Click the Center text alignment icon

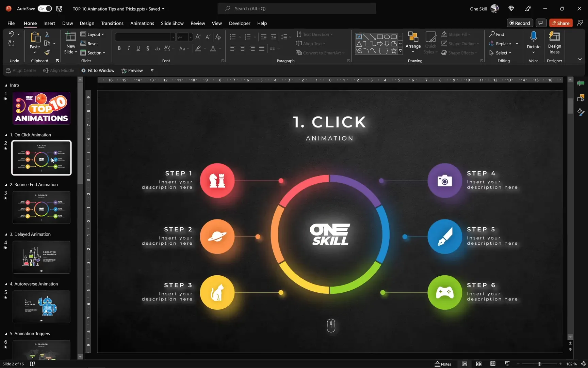[x=242, y=48]
